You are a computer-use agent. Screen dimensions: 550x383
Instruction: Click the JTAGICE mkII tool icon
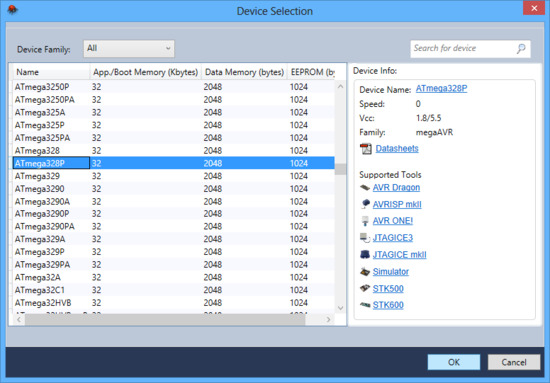pos(365,255)
